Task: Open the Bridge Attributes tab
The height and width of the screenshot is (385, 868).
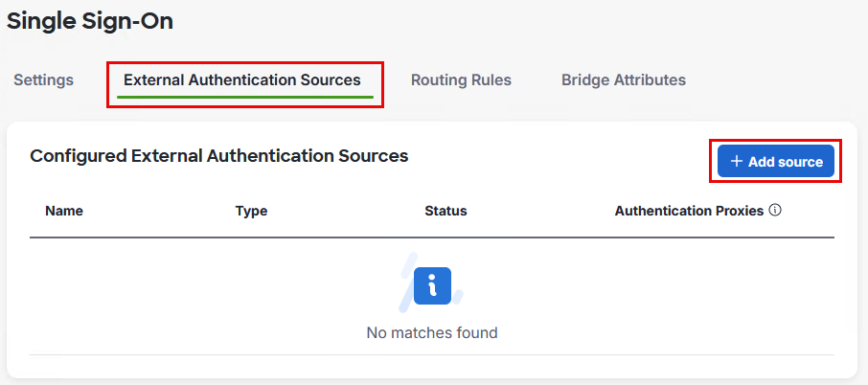Action: 624,80
